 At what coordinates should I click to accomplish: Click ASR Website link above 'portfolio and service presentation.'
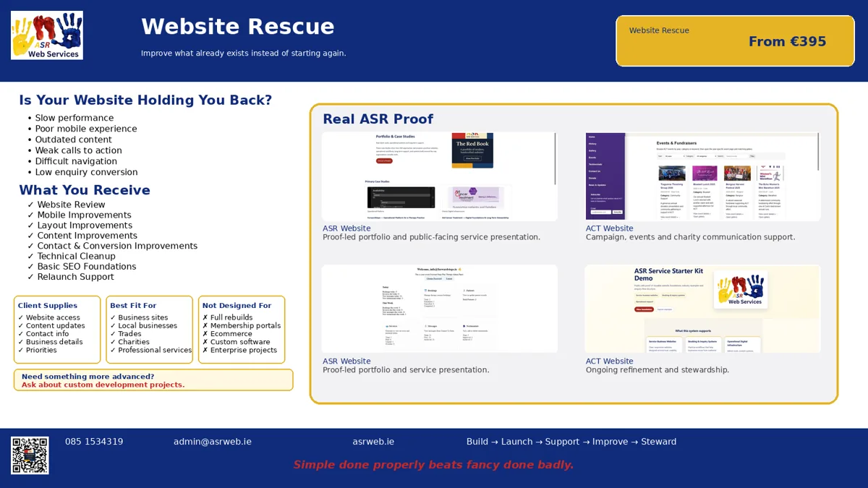point(346,361)
